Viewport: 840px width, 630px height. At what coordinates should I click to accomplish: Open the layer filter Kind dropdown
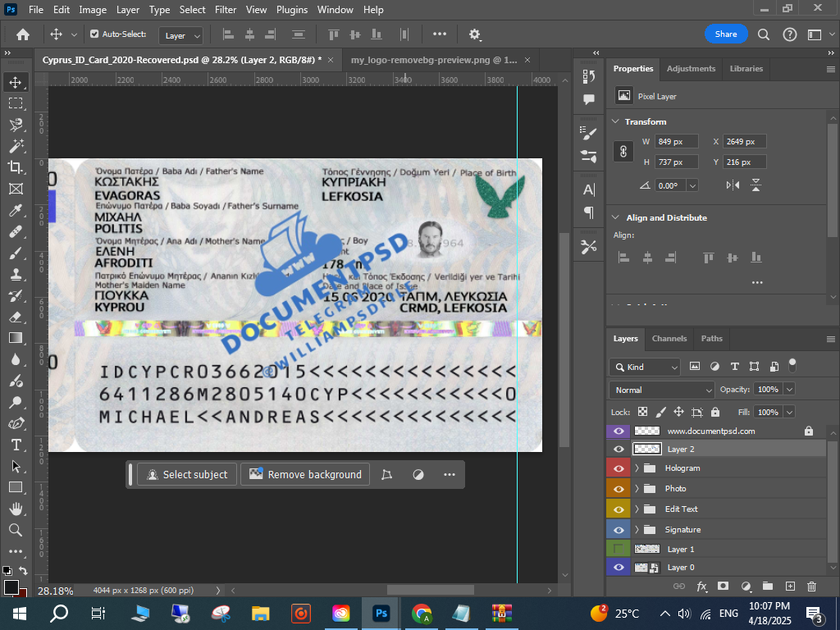coord(645,367)
